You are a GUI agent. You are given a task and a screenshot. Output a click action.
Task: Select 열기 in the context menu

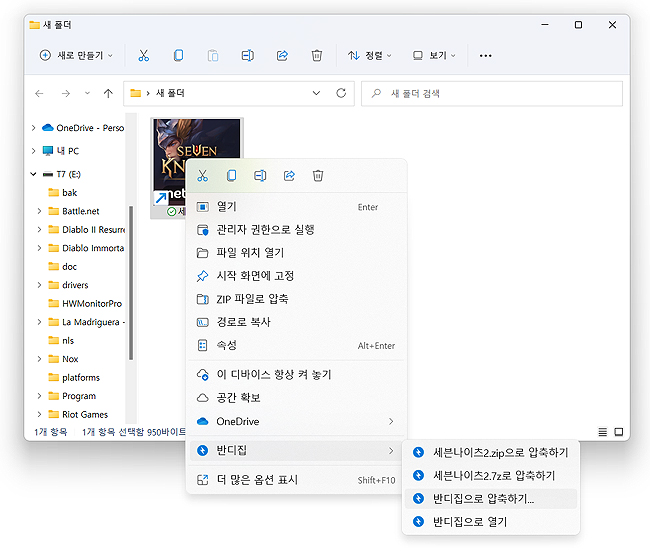point(296,207)
